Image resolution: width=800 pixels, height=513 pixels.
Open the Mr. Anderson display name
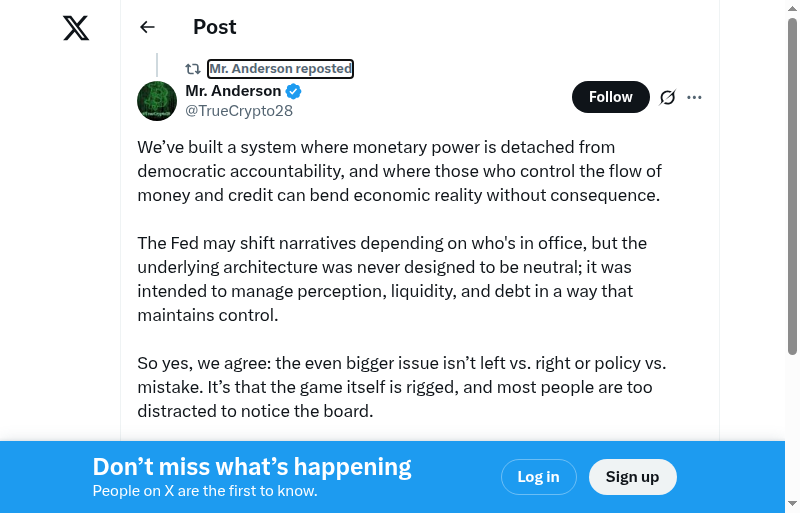[x=233, y=91]
